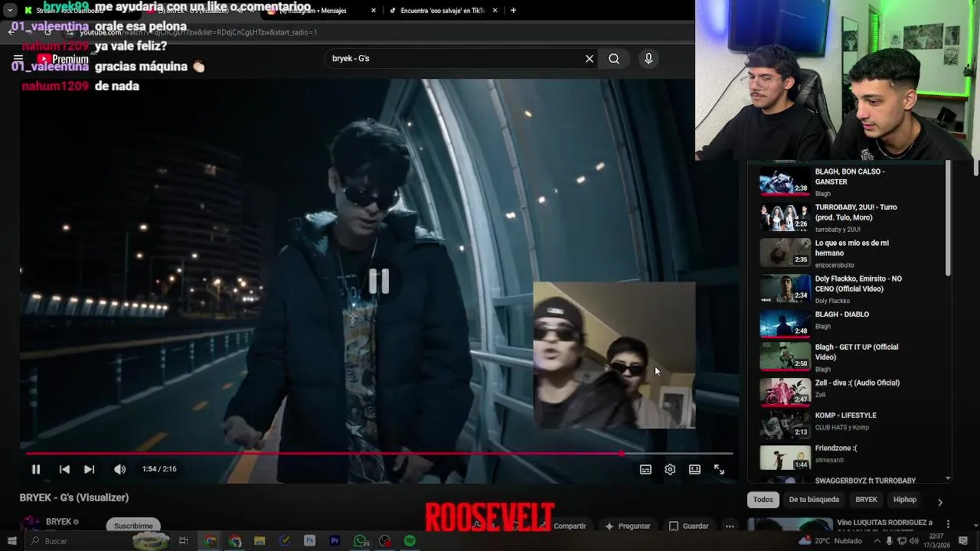
Task: Open Task View on the taskbar
Action: pos(183,541)
